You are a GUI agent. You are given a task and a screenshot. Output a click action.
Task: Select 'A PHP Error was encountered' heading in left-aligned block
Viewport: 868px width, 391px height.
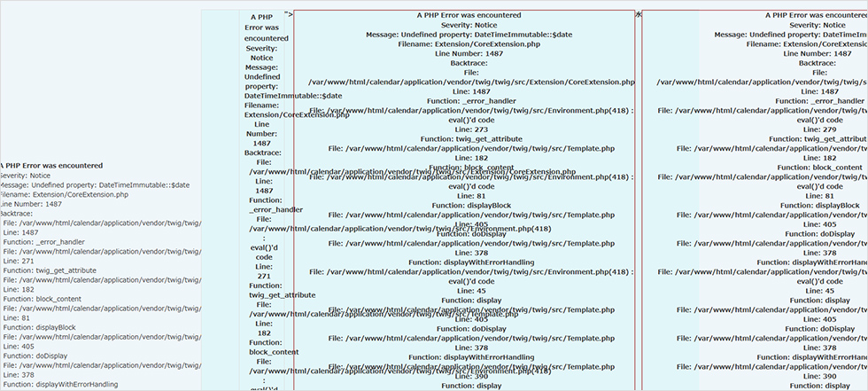point(51,166)
